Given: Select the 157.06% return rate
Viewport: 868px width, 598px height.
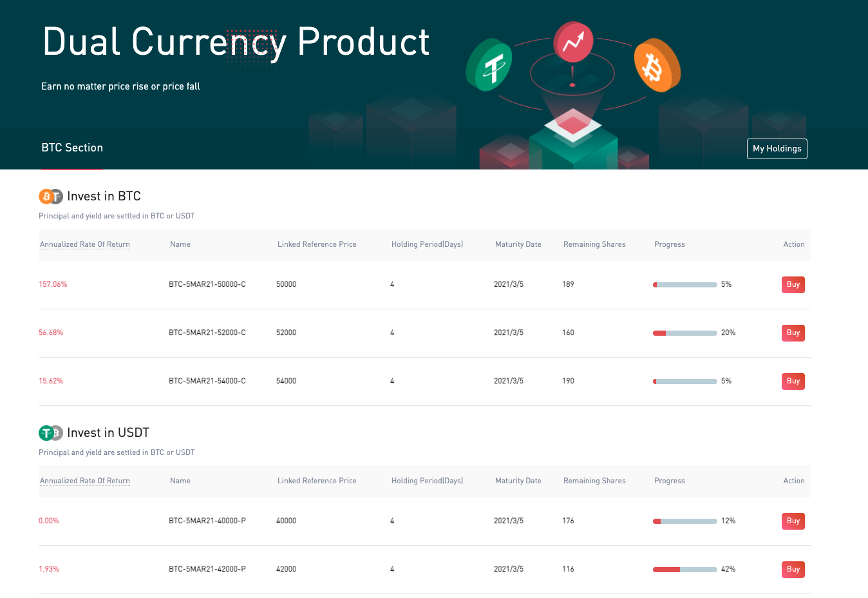Looking at the screenshot, I should pyautogui.click(x=53, y=284).
